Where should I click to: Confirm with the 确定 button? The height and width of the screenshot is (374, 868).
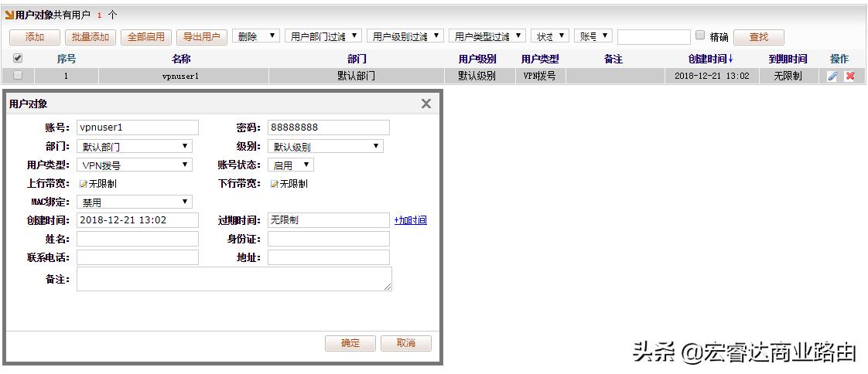[x=350, y=343]
